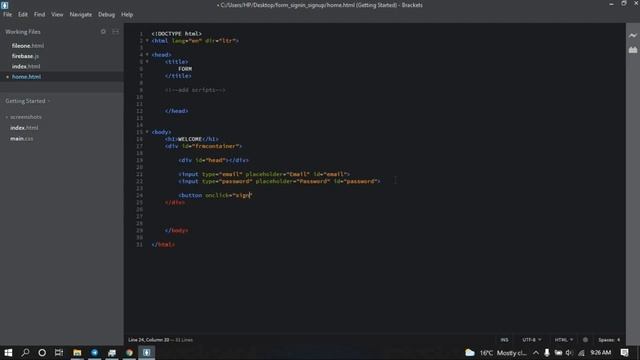Toggle INS insert mode indicator
The width and height of the screenshot is (640, 360).
[x=504, y=340]
